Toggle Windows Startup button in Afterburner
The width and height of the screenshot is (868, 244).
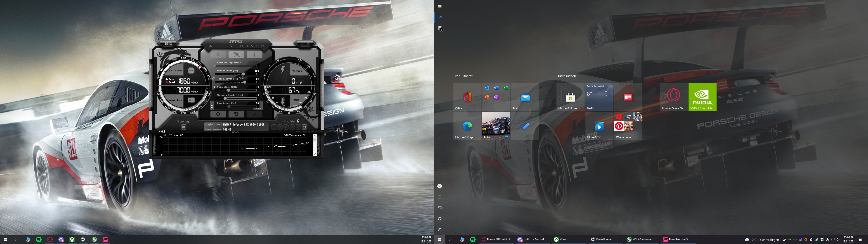(x=183, y=127)
